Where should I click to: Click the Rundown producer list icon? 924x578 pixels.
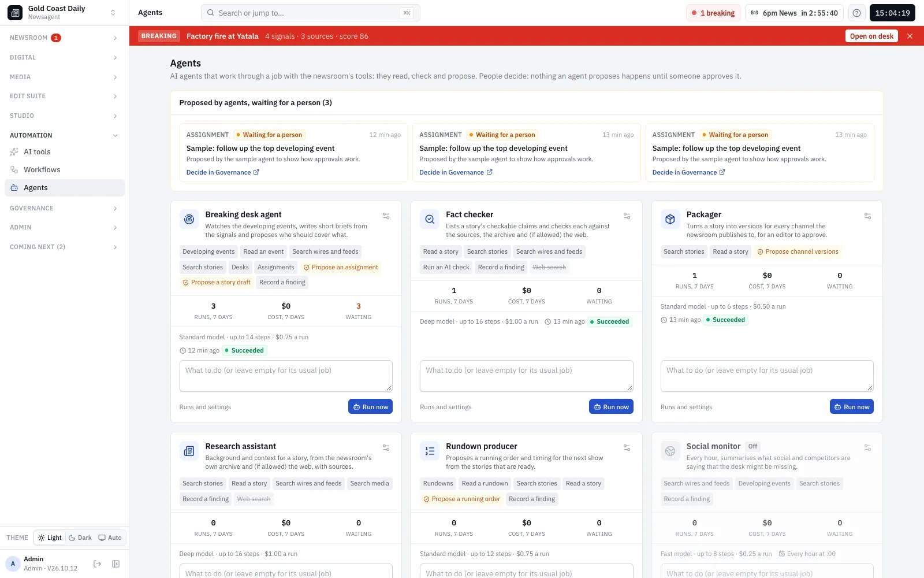click(x=430, y=451)
